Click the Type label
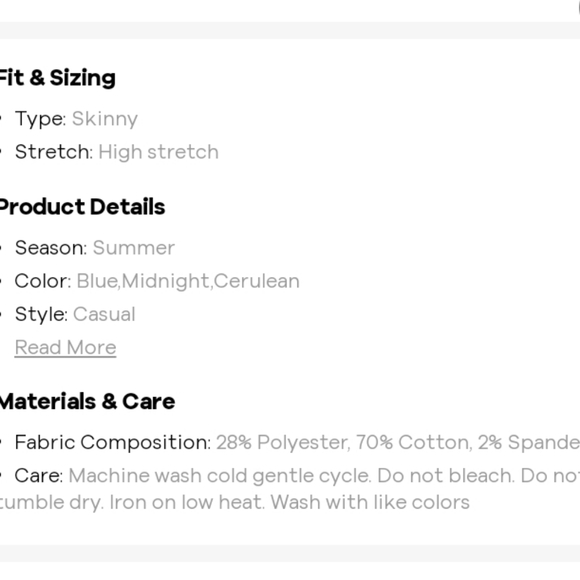The height and width of the screenshot is (580, 580). coord(41,119)
